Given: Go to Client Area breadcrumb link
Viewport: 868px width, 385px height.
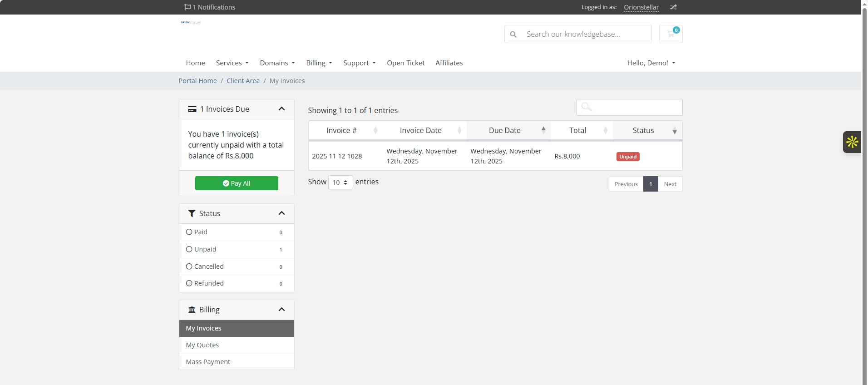Looking at the screenshot, I should [x=243, y=81].
